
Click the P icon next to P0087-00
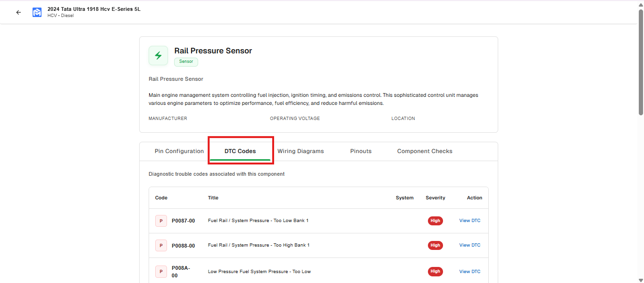pyautogui.click(x=161, y=221)
